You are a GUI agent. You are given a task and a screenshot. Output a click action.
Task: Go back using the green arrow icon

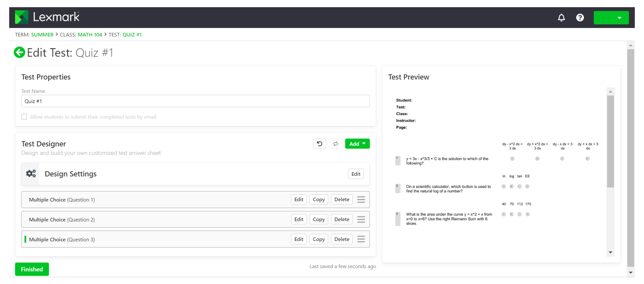[x=19, y=52]
